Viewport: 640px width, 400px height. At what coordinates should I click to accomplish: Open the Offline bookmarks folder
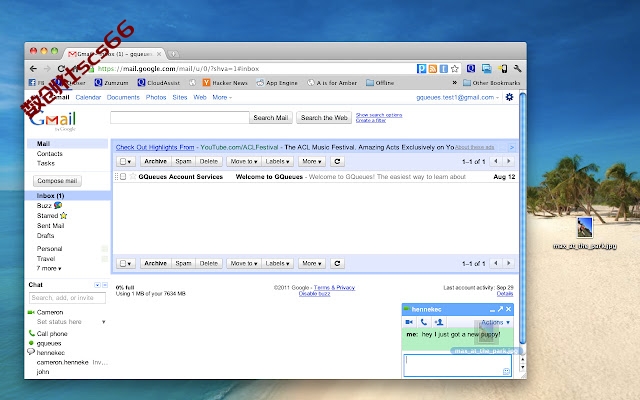[x=380, y=83]
